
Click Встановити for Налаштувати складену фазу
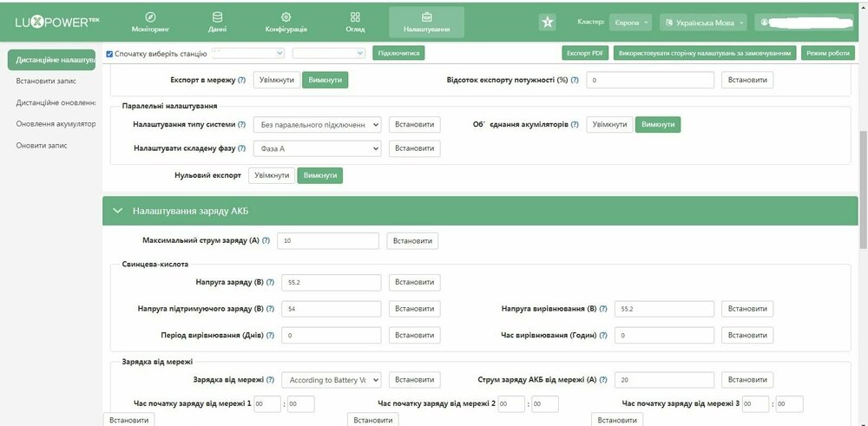click(x=415, y=148)
